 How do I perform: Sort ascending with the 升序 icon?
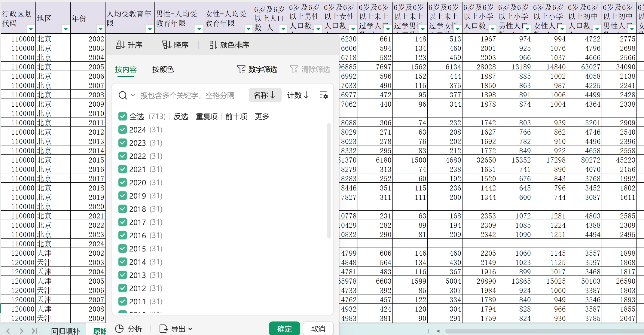(x=121, y=45)
